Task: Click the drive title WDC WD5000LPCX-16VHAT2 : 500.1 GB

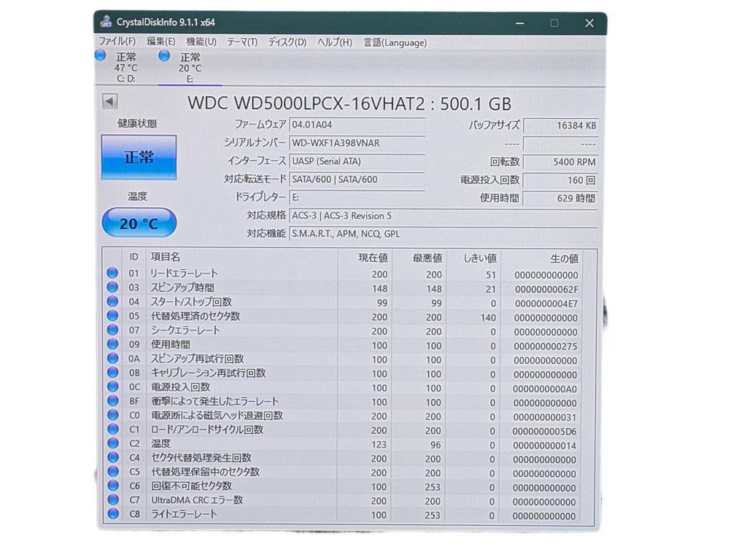Action: coord(349,104)
